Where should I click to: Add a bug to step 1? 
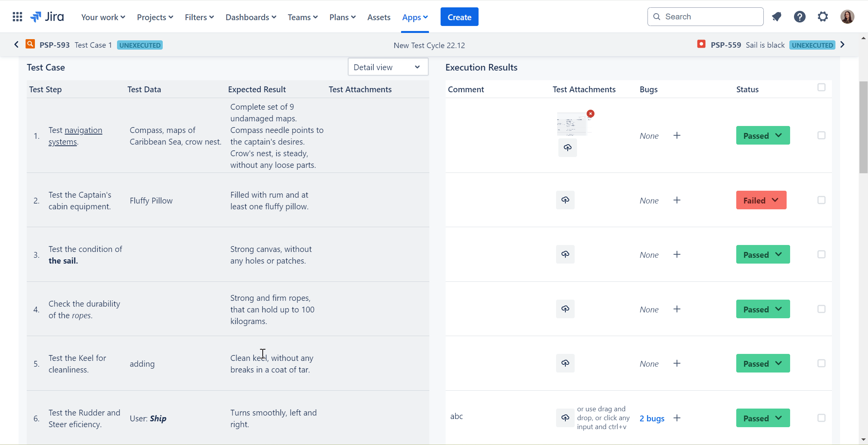(677, 135)
